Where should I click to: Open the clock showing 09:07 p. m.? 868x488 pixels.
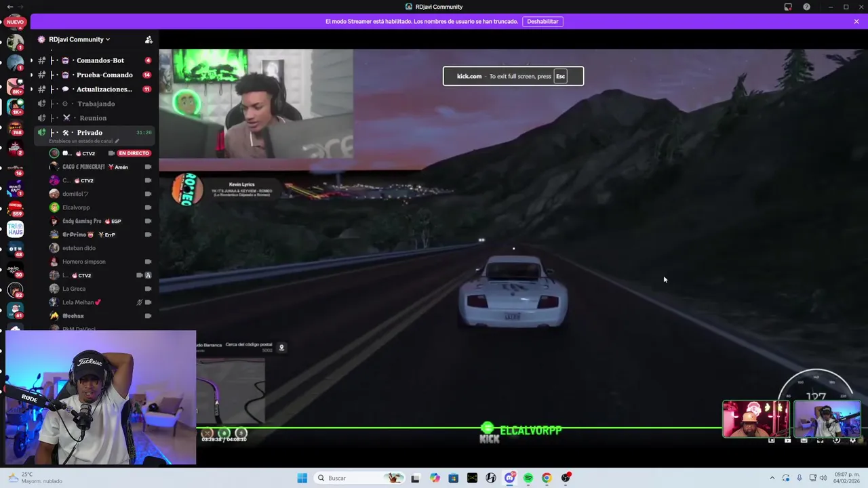point(847,478)
